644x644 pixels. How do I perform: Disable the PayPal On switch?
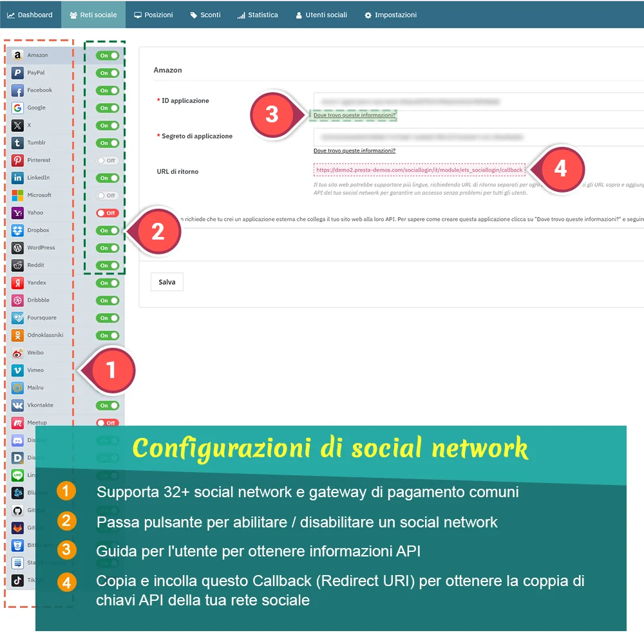108,73
